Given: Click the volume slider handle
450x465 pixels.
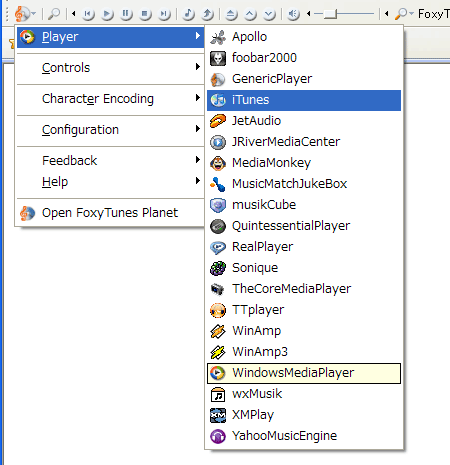Looking at the screenshot, I should (x=330, y=14).
